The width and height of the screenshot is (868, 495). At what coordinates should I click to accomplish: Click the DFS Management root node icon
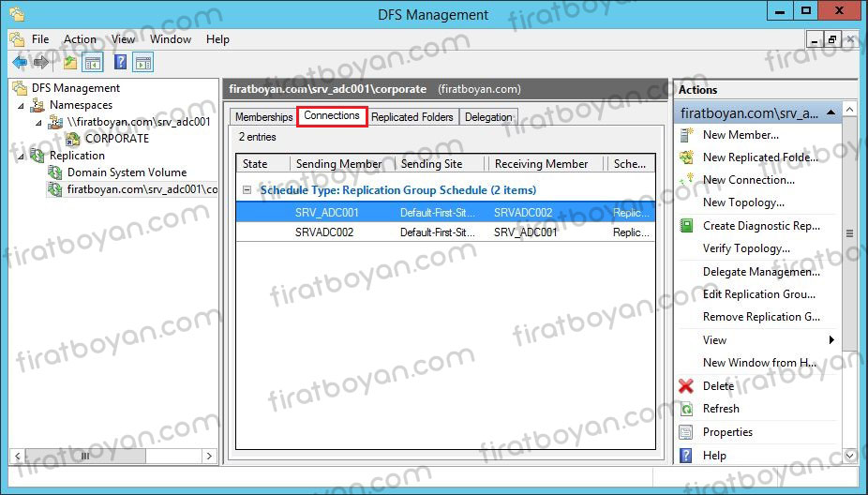(x=20, y=87)
